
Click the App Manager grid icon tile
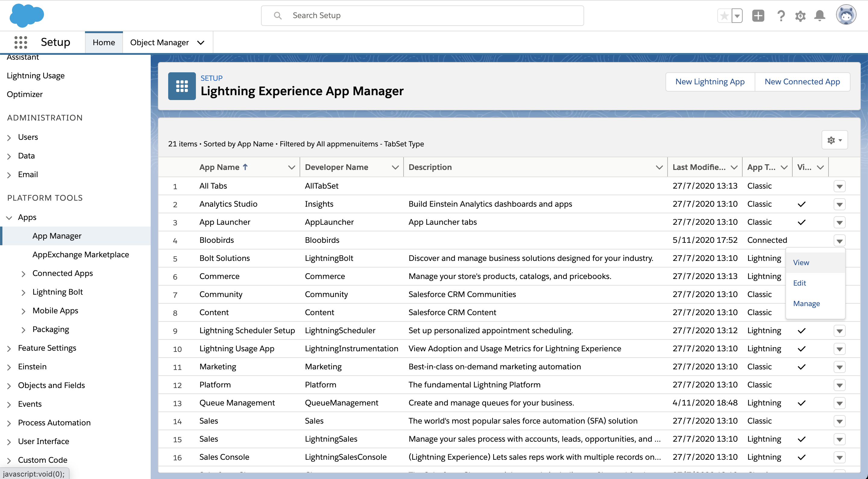tap(182, 86)
